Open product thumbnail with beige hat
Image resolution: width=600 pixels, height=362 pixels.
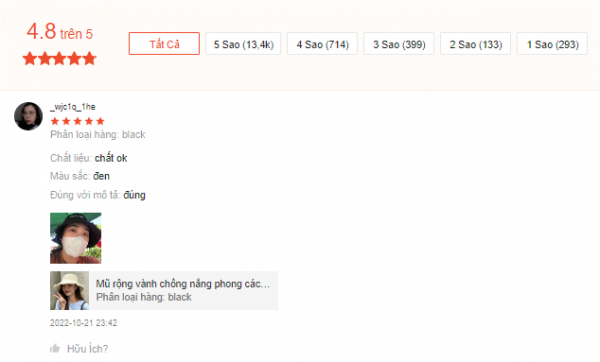pyautogui.click(x=69, y=290)
